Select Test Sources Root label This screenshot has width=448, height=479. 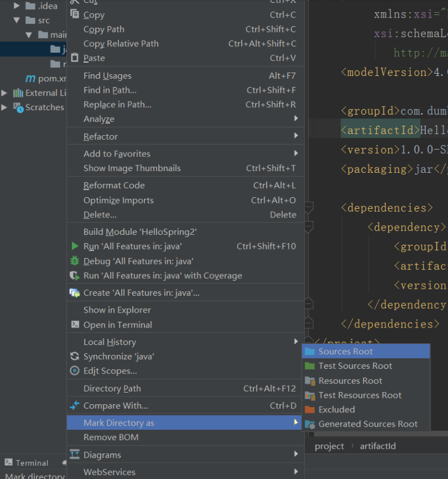(x=355, y=366)
